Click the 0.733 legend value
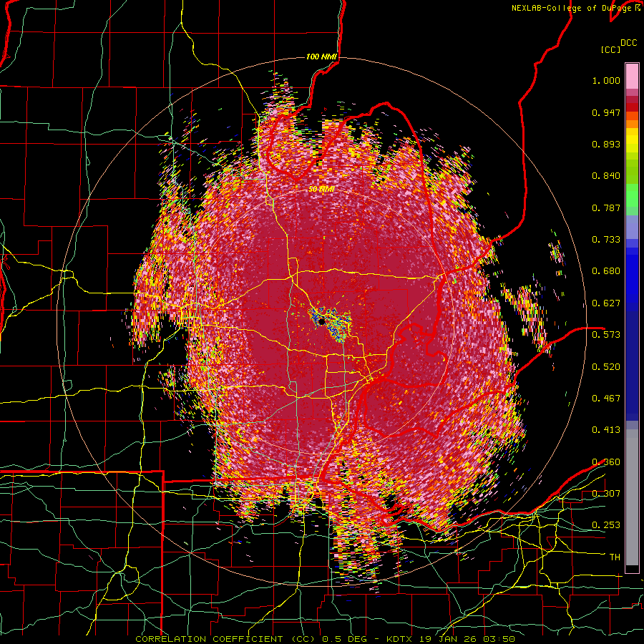Screen dimensions: 644x644 click(606, 240)
